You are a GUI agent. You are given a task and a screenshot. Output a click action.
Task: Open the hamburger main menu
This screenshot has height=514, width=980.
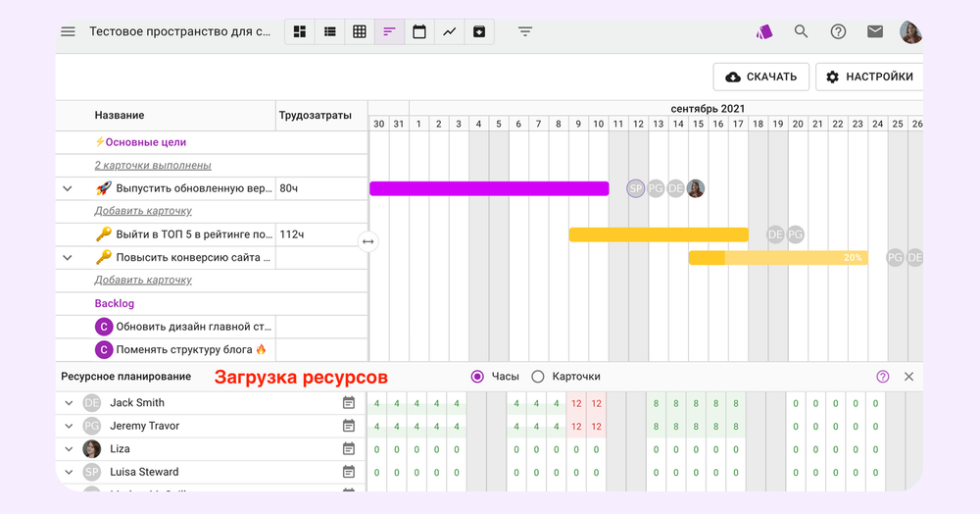69,31
